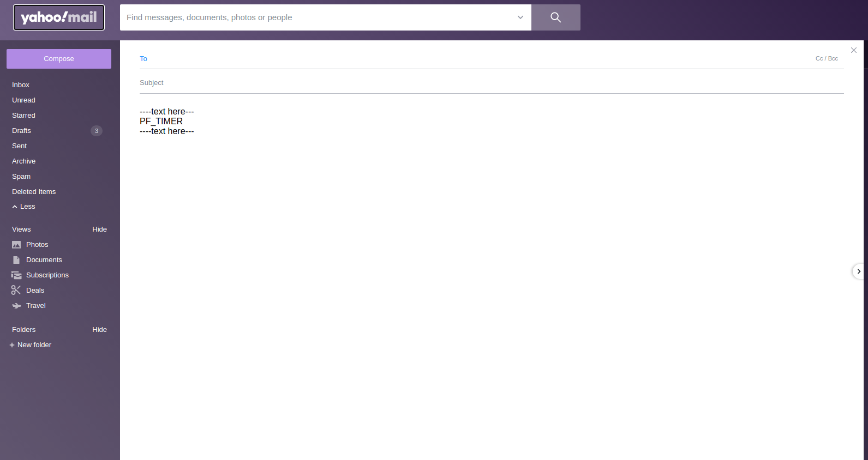Show Cc / Bcc fields

tap(827, 58)
